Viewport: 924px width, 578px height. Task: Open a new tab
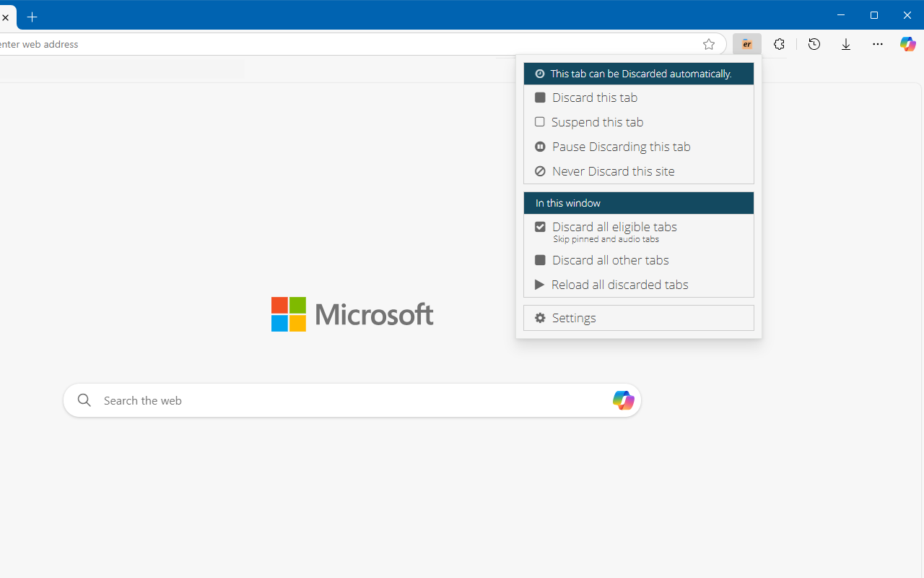32,17
